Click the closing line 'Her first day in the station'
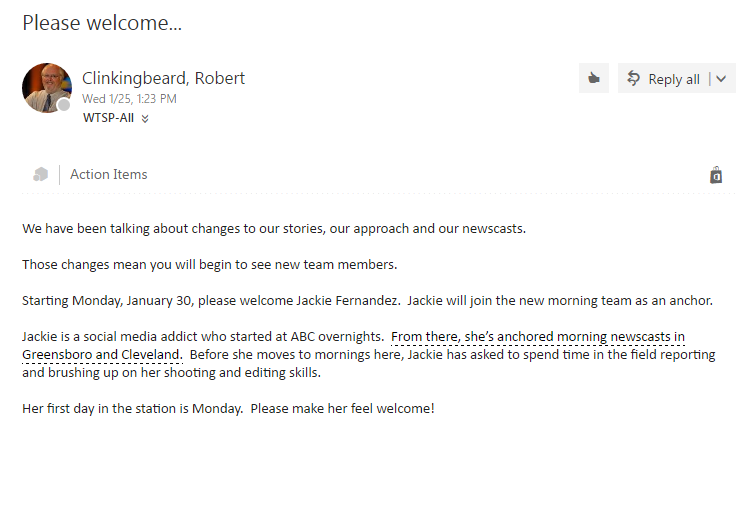Screen dimensions: 751x528 point(228,409)
